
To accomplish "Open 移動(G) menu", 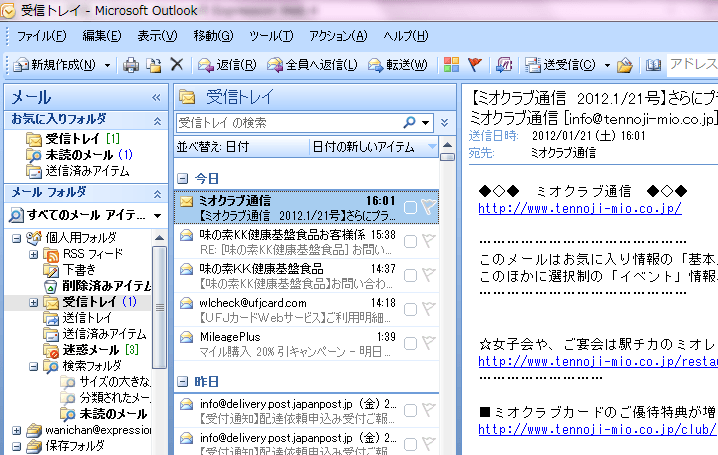I will (x=213, y=36).
